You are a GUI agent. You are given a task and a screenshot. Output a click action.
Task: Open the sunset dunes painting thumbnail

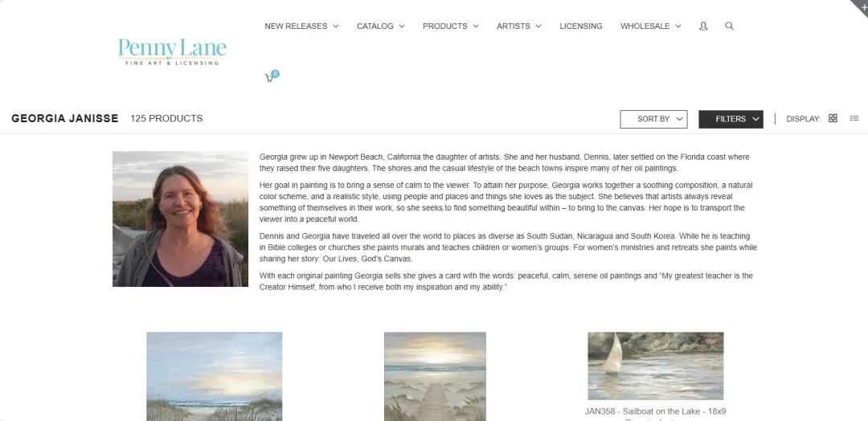point(215,376)
